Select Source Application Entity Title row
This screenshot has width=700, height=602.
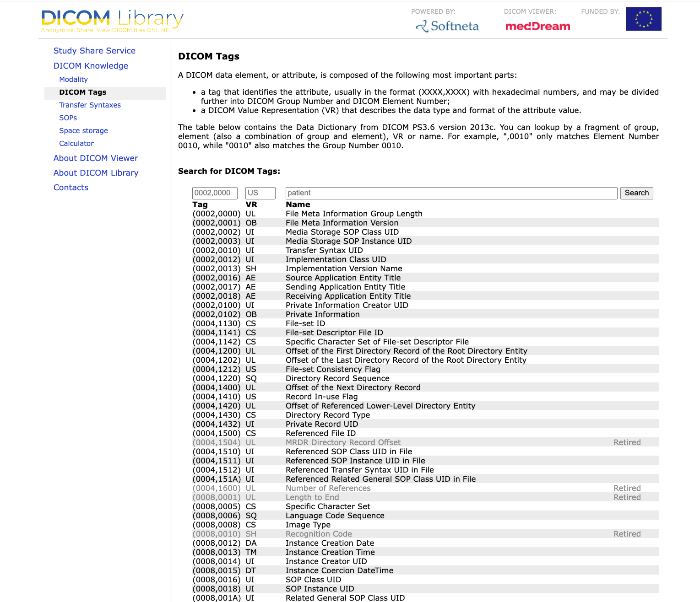point(426,278)
